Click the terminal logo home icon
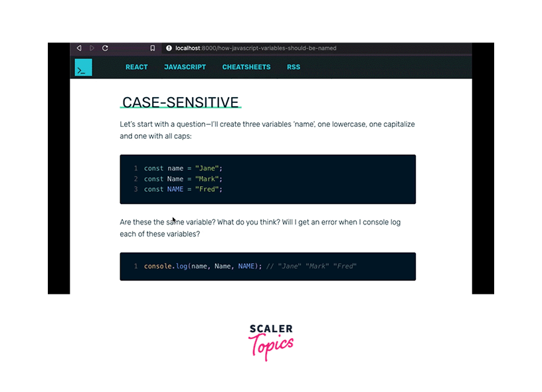The height and width of the screenshot is (392, 542). click(x=83, y=67)
